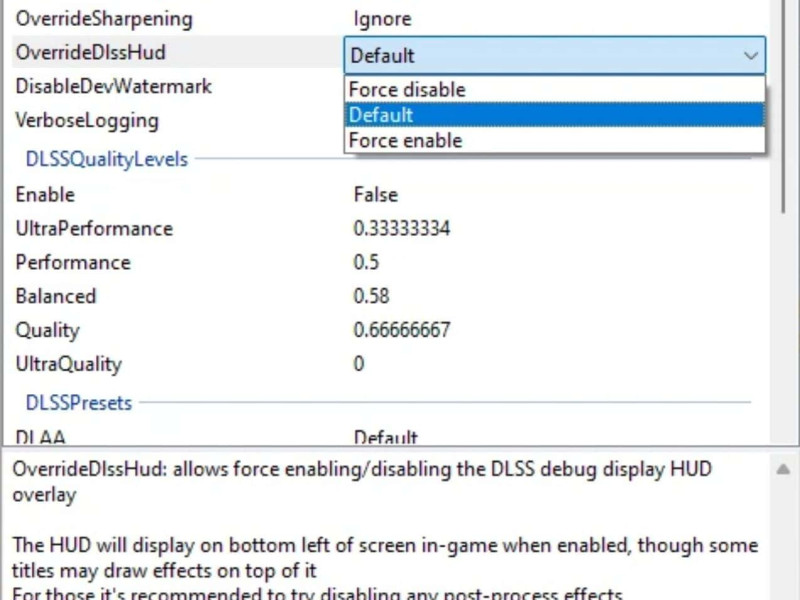The height and width of the screenshot is (600, 800).
Task: Select the OverrideDlssHud property row label
Action: tap(91, 53)
